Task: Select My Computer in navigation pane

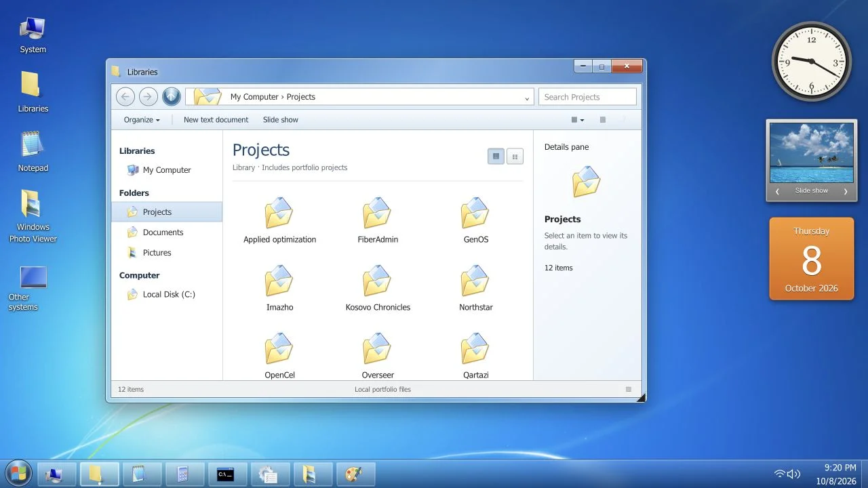Action: (167, 170)
